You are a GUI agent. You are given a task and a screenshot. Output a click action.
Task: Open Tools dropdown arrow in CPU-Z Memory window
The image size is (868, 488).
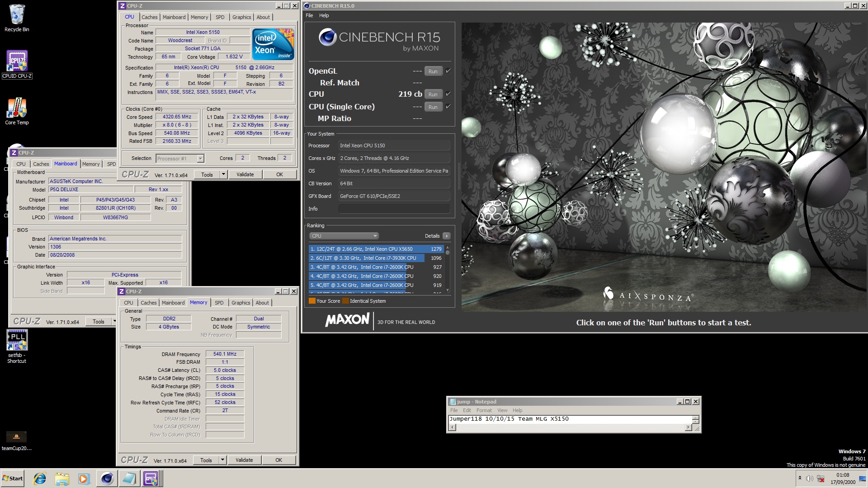(222, 460)
